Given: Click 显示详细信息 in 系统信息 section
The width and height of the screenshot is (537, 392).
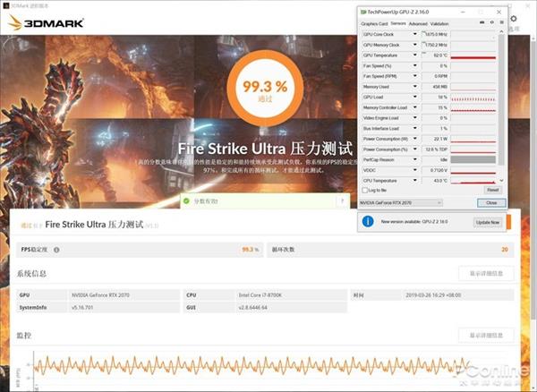Looking at the screenshot, I should click(486, 274).
